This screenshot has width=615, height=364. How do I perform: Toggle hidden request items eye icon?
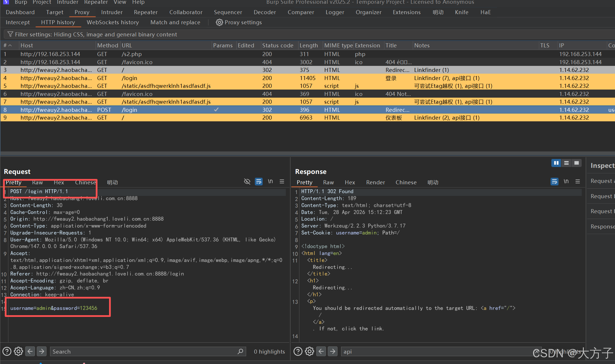247,181
